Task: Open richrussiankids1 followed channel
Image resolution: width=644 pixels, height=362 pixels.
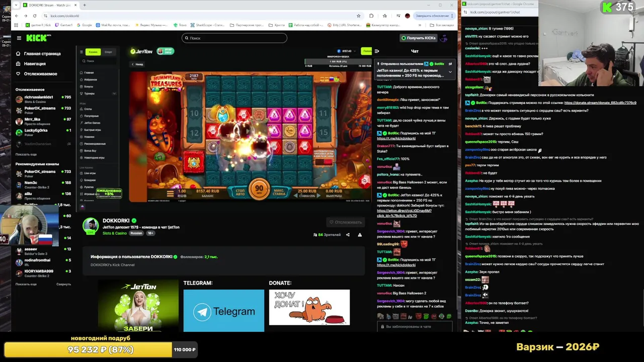Action: tap(43, 98)
